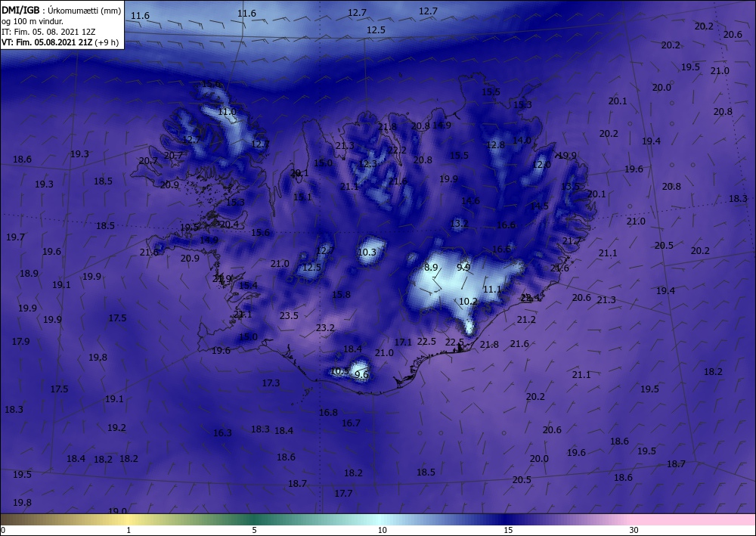The image size is (756, 536).
Task: Click the '0' label on the color scale
Action: 3,530
